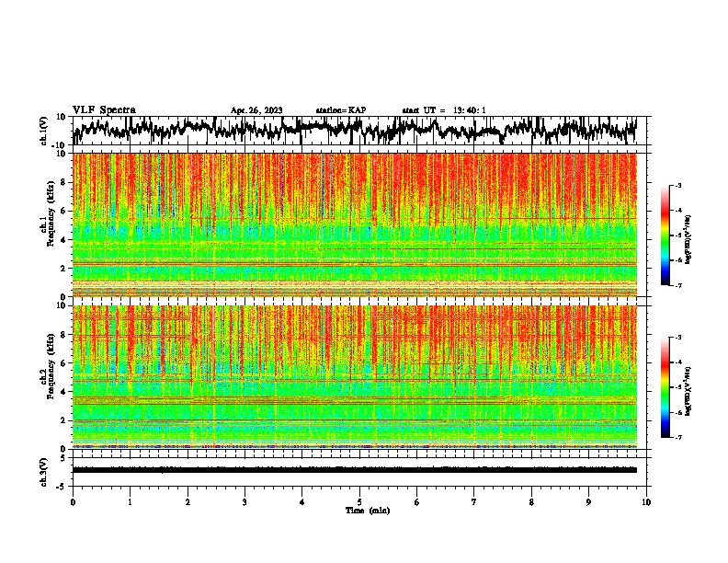Click time axis tick label "9"
This screenshot has width=728, height=563.
tap(588, 502)
